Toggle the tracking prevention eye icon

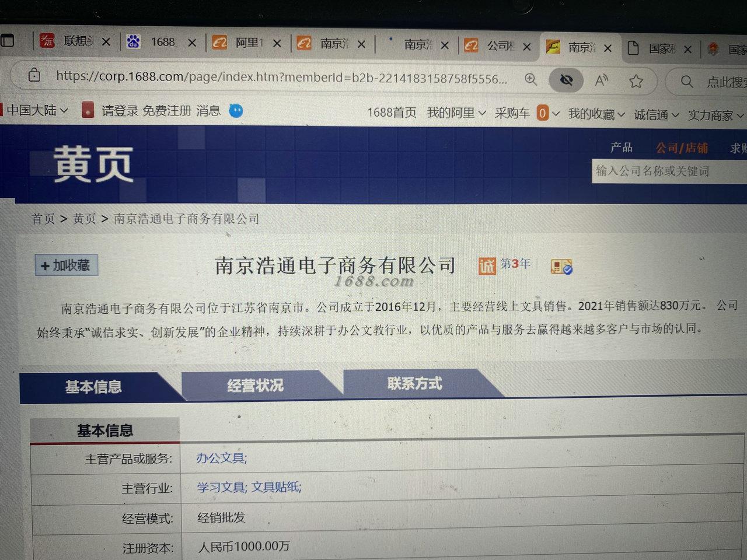566,80
